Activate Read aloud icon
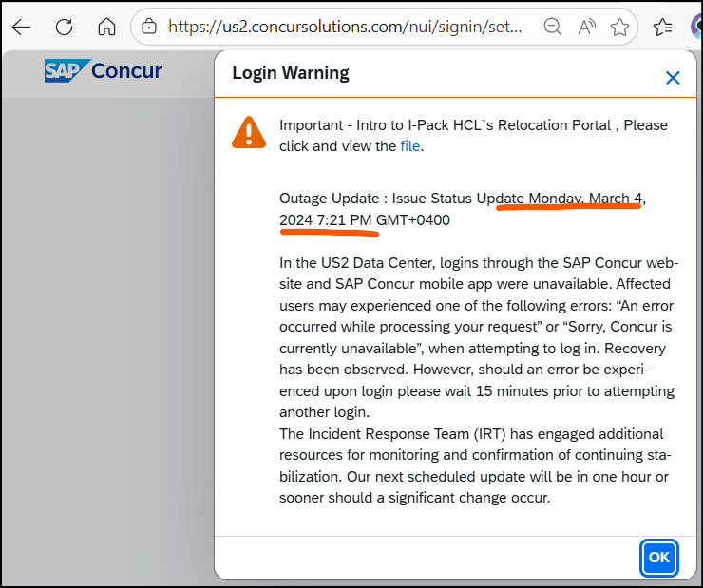 coord(587,27)
